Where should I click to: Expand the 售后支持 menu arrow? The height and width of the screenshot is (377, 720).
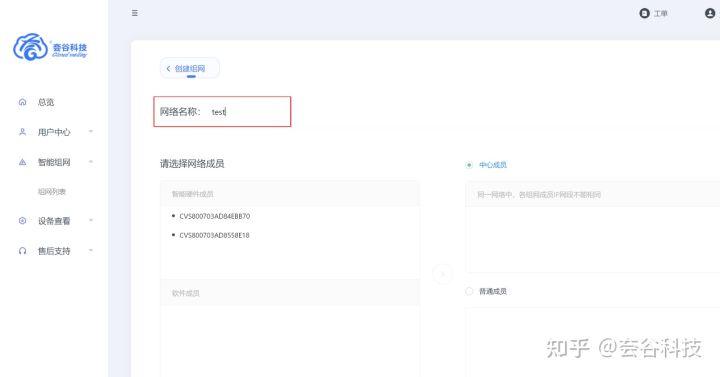(91, 250)
